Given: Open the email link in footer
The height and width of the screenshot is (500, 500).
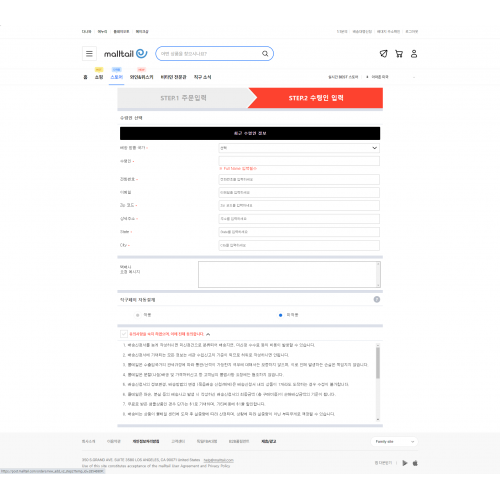Looking at the screenshot, I should 218,460.
